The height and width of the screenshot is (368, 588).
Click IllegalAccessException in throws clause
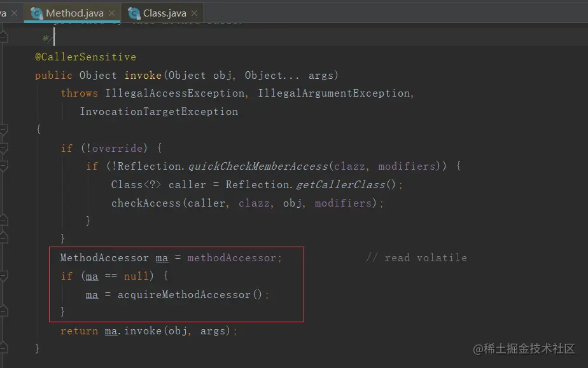pos(175,93)
